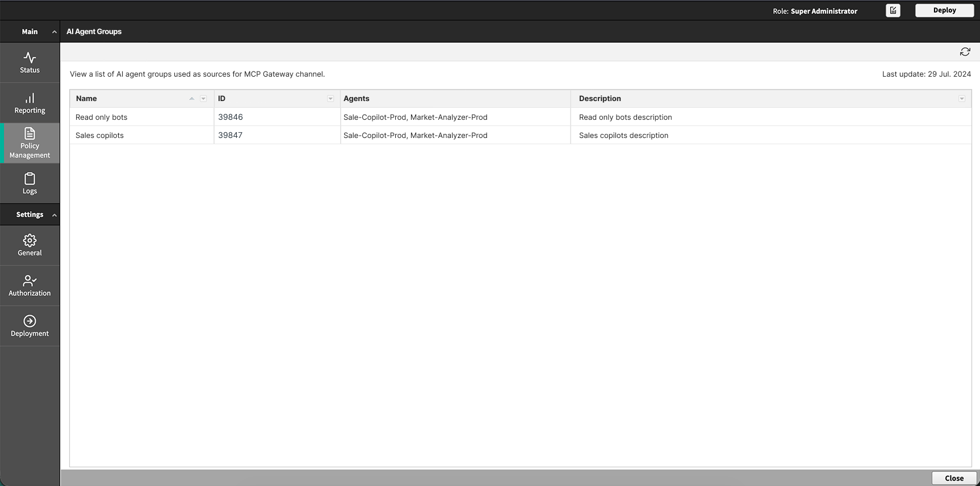Click the Agents column header
The height and width of the screenshot is (486, 980).
click(455, 99)
